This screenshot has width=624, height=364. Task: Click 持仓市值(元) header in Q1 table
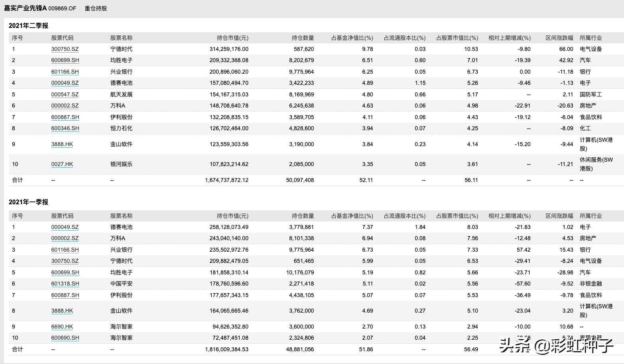tap(232, 216)
